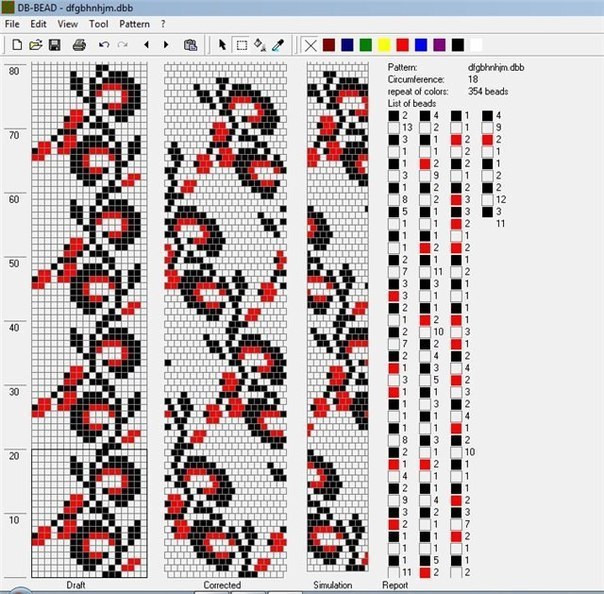Open the ? help menu
The height and width of the screenshot is (594, 604).
(x=163, y=24)
